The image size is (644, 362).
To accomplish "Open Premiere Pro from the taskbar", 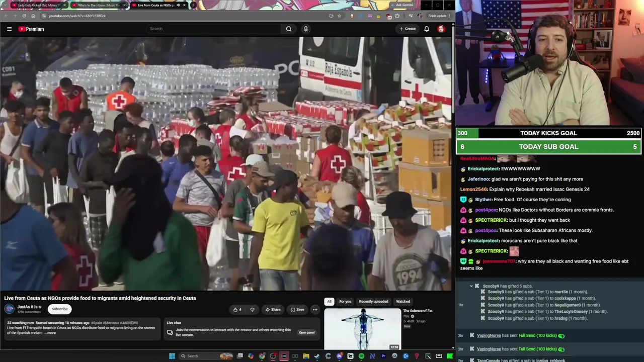I will pyautogui.click(x=383, y=356).
